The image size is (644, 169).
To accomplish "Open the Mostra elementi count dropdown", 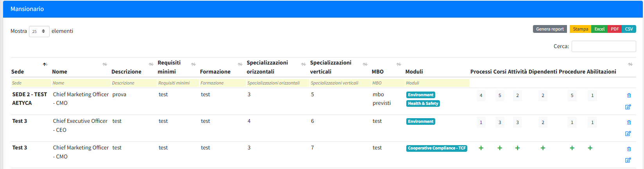I will point(39,31).
